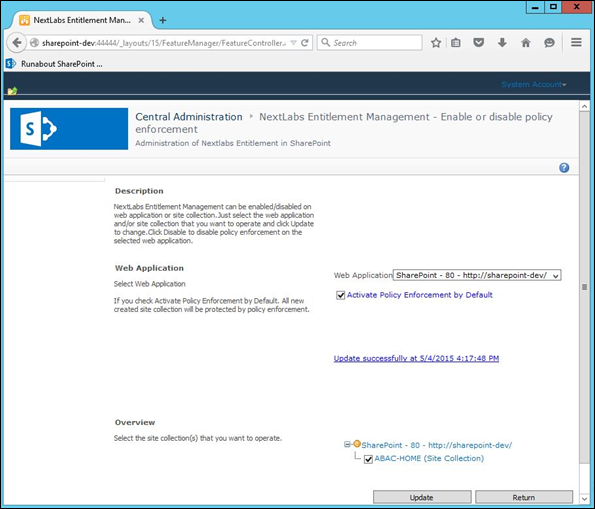This screenshot has width=595, height=509.
Task: Open the help question mark icon
Action: [x=564, y=167]
